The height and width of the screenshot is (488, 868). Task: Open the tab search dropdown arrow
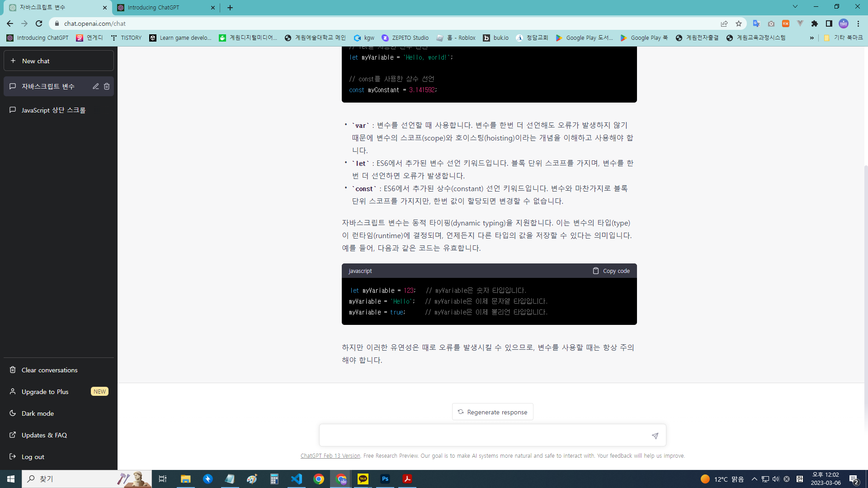coord(795,6)
